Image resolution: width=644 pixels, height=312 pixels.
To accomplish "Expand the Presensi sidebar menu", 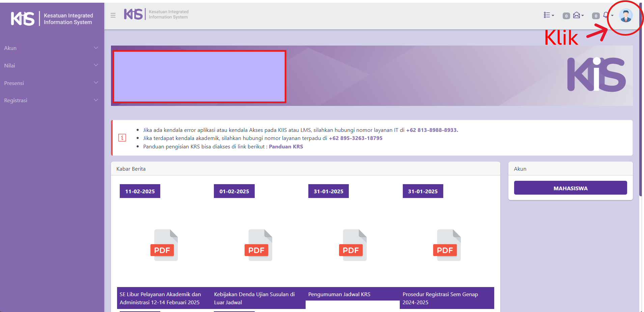I will click(x=51, y=83).
